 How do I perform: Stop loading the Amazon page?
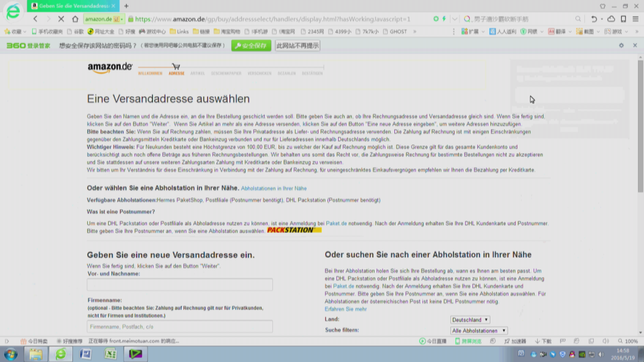(61, 19)
